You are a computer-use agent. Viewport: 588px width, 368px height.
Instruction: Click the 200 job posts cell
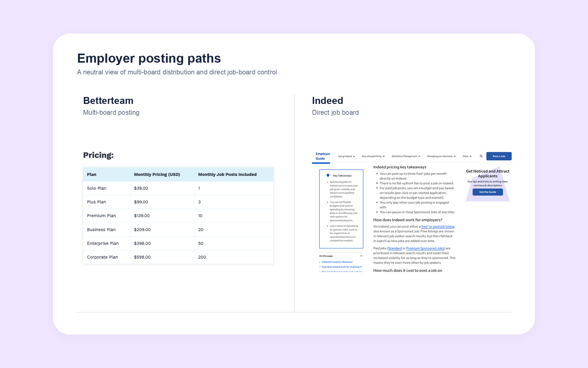click(x=234, y=257)
